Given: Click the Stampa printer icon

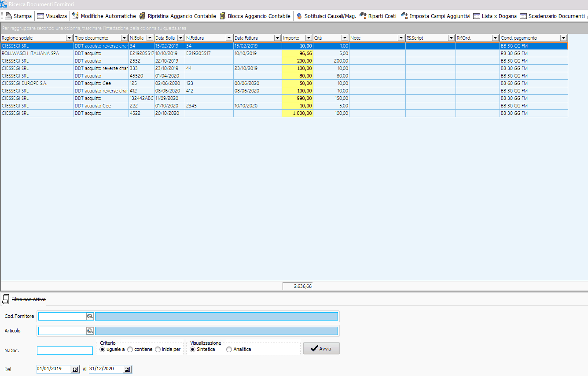Looking at the screenshot, I should [x=8, y=16].
